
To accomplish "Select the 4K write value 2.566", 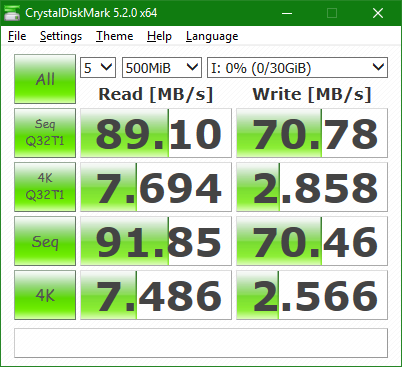I will pos(312,295).
